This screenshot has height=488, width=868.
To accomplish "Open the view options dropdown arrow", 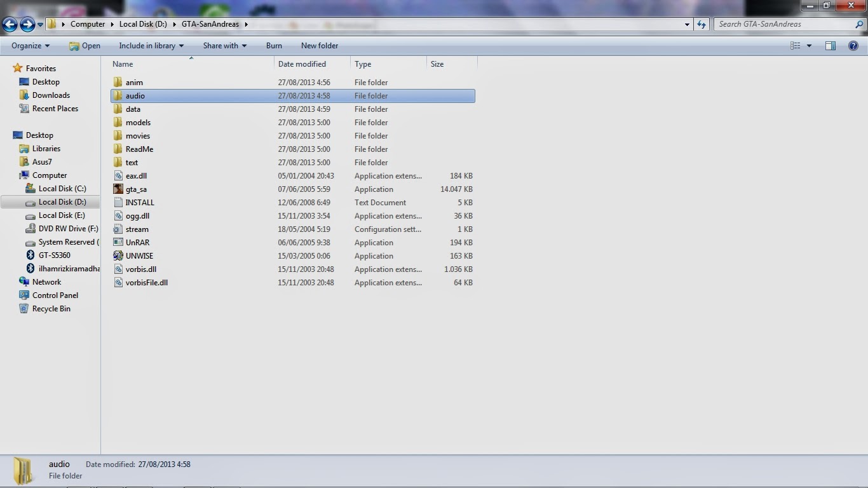I will point(809,46).
